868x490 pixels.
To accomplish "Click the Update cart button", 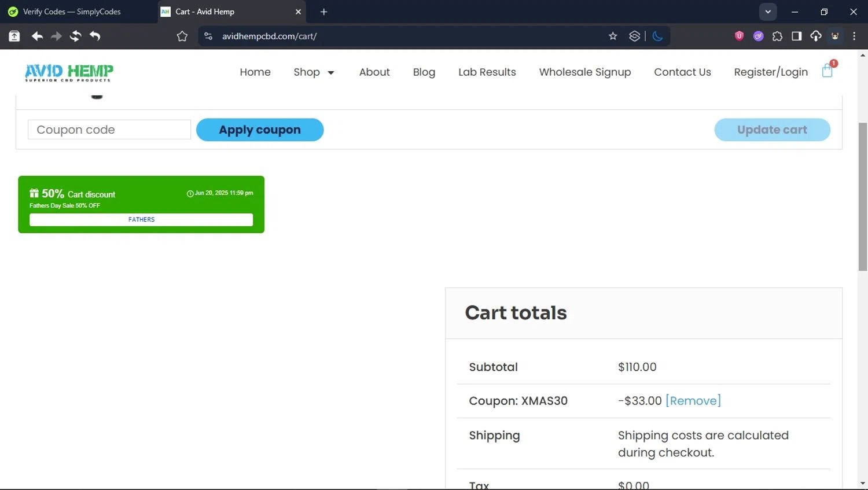I will click(772, 130).
